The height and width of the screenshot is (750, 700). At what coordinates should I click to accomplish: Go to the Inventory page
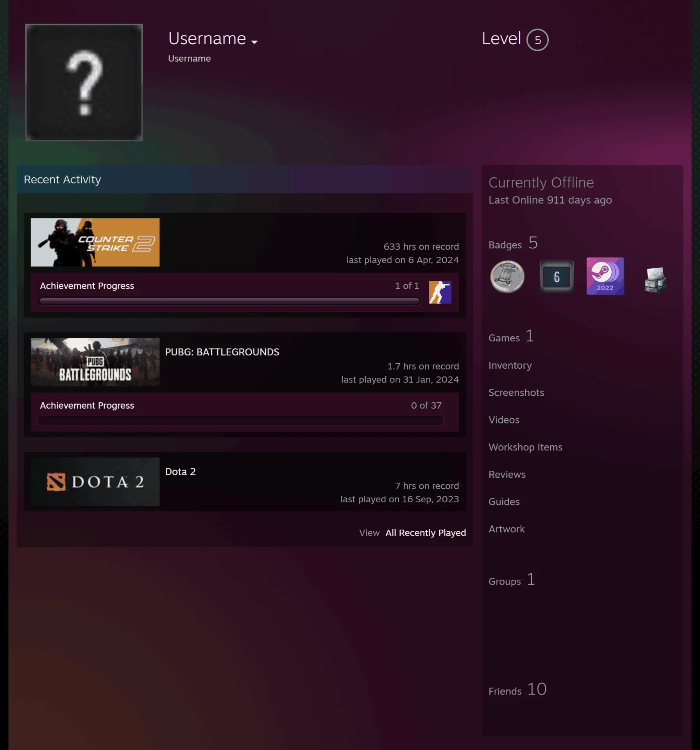(510, 365)
